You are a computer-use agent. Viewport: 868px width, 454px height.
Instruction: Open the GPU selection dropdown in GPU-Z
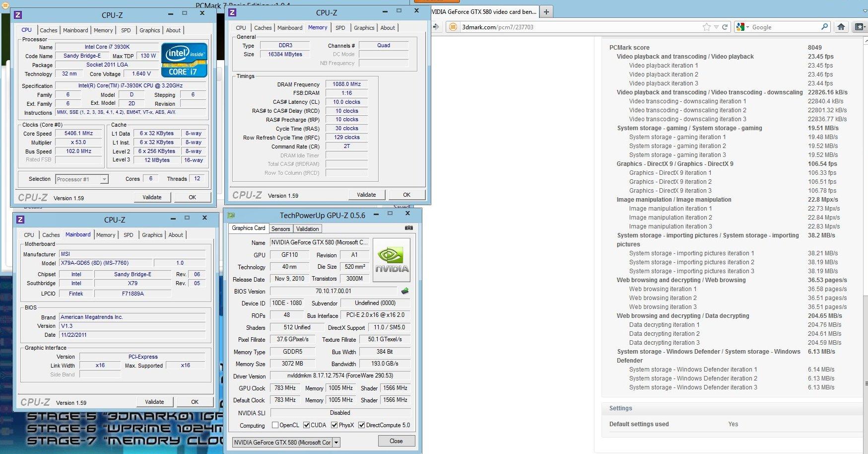tap(336, 442)
